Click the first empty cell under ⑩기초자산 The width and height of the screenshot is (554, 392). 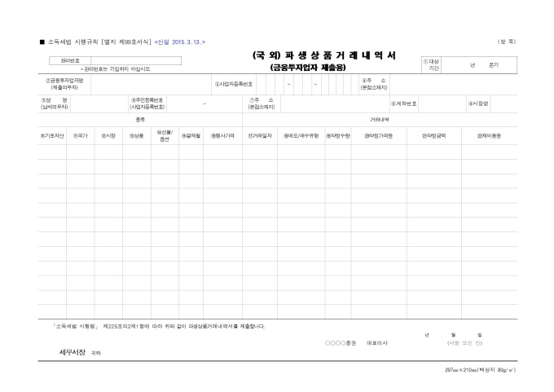[x=52, y=152]
